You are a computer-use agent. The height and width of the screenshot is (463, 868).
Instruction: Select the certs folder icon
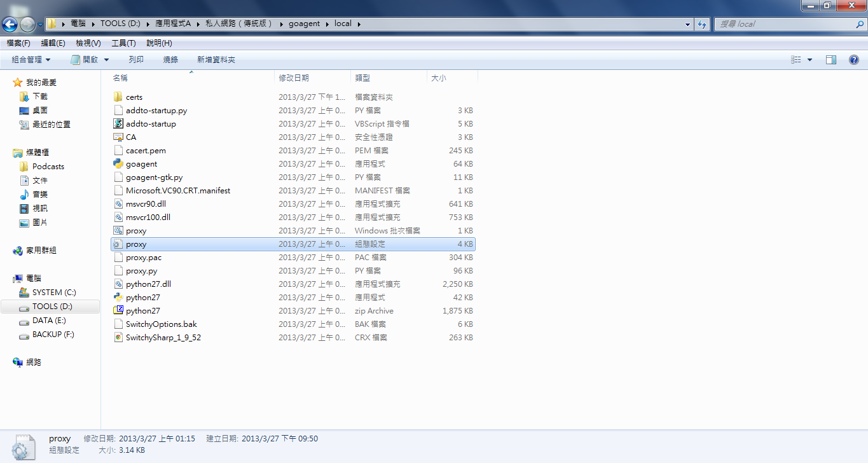pos(118,97)
